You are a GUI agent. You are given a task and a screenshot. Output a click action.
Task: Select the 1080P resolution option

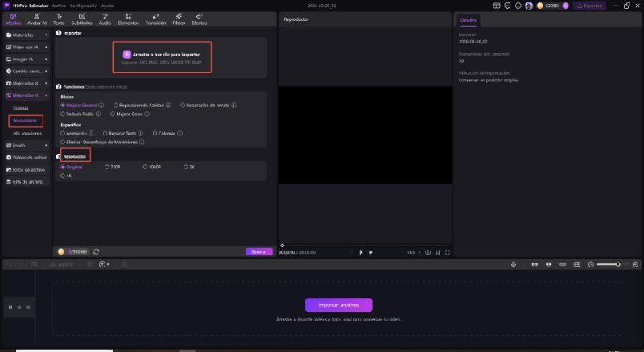coord(146,167)
